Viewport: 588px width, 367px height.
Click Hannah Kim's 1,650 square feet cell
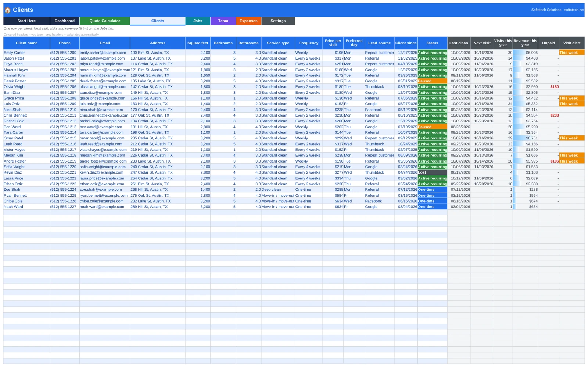(198, 75)
